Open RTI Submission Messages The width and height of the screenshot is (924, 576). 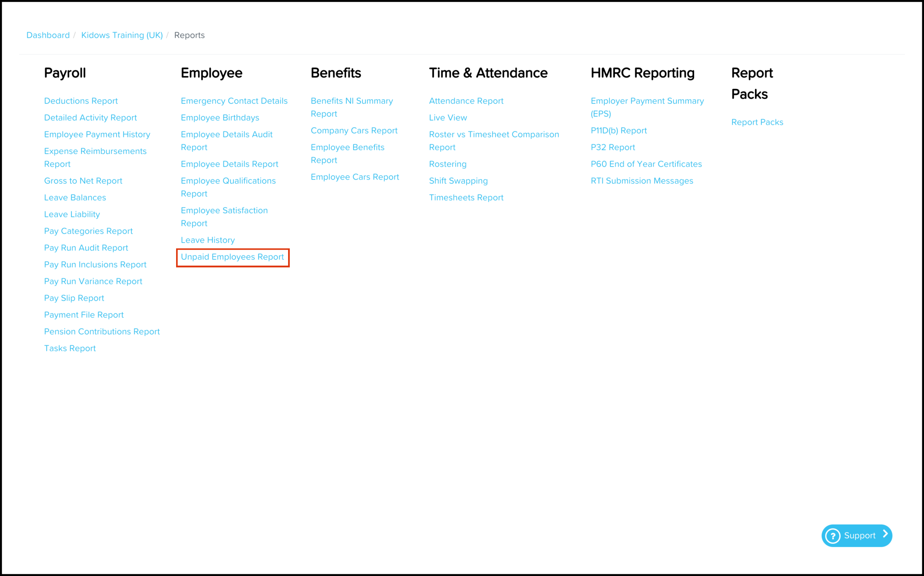coord(642,181)
